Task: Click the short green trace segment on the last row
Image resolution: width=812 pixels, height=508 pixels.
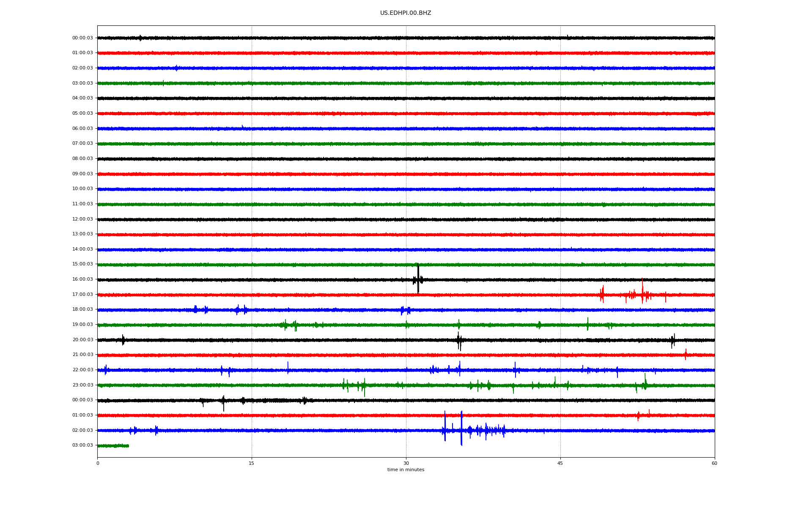Action: (x=113, y=446)
